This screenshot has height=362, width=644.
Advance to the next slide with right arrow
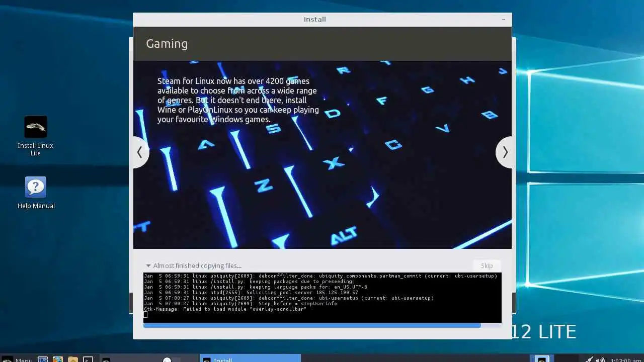click(x=505, y=152)
